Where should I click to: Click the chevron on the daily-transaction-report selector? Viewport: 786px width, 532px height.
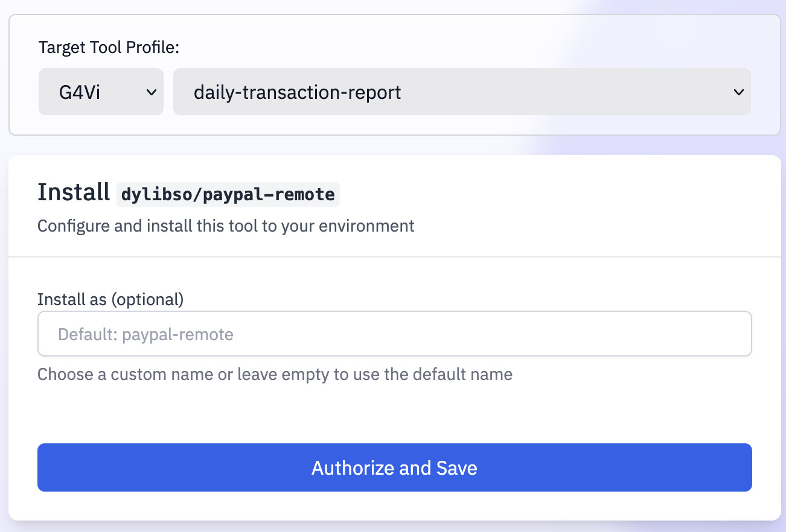[x=738, y=92]
